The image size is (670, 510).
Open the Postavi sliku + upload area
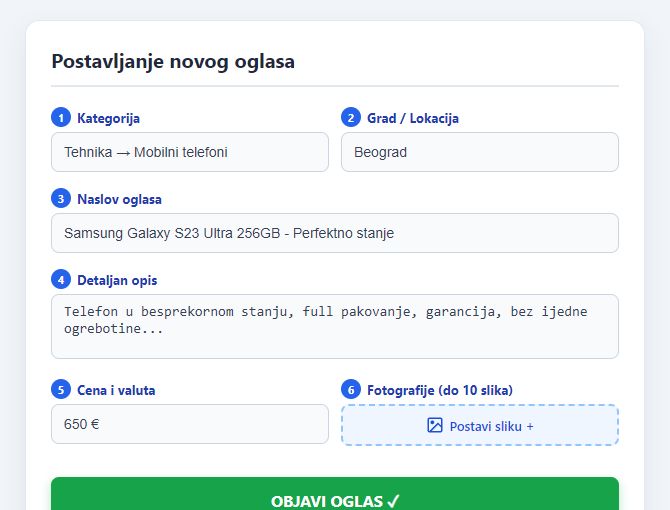(480, 425)
